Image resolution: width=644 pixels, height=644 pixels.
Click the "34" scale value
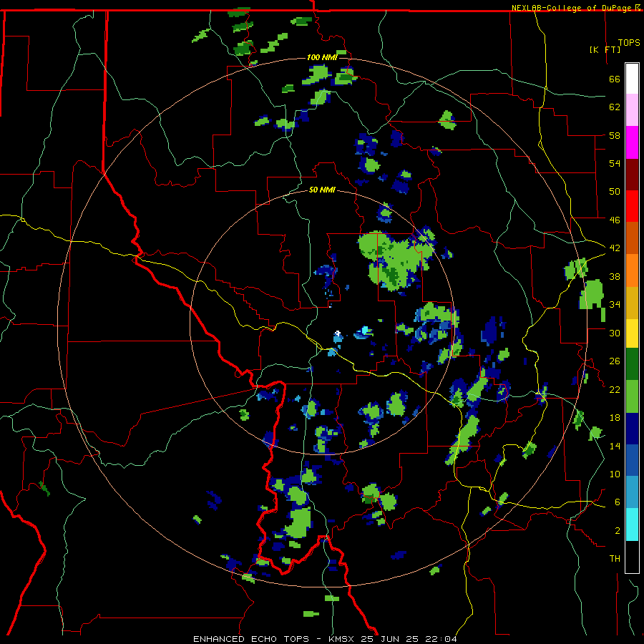click(x=615, y=305)
